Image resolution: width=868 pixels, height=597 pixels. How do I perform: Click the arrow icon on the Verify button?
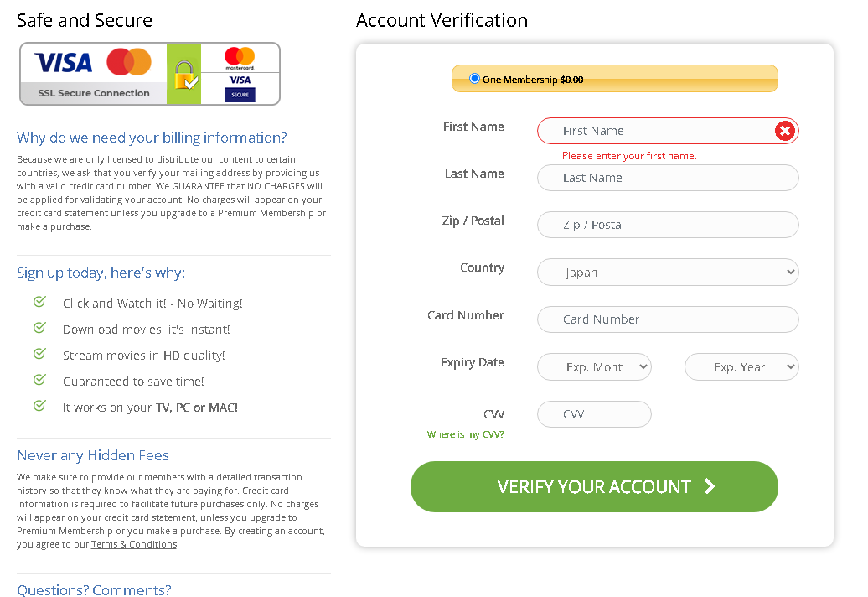tap(710, 486)
